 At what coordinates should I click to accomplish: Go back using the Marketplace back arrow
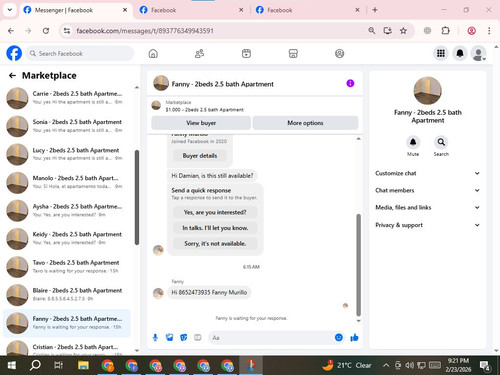coord(12,76)
